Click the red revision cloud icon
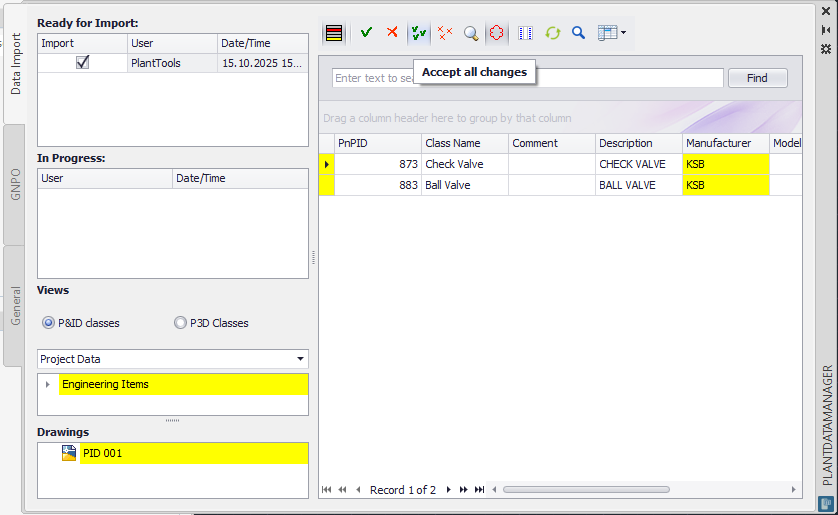The image size is (838, 515). [x=497, y=33]
